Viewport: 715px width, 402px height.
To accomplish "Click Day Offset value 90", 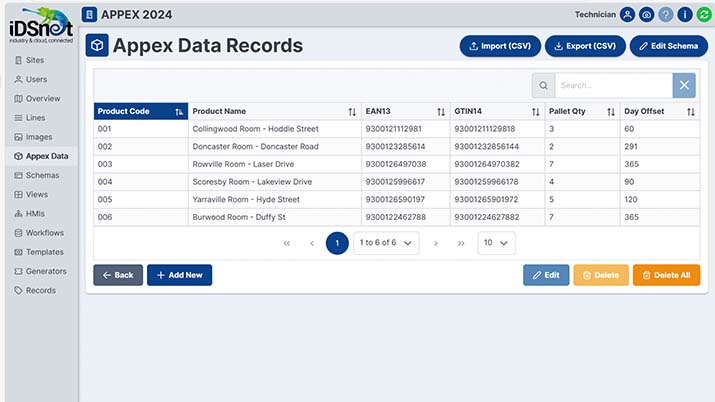I will 629,182.
